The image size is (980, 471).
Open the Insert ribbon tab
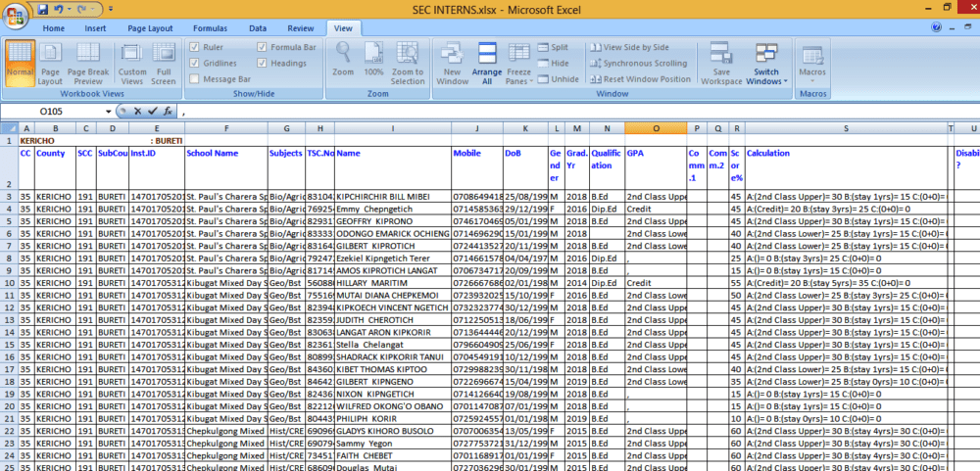click(x=95, y=28)
